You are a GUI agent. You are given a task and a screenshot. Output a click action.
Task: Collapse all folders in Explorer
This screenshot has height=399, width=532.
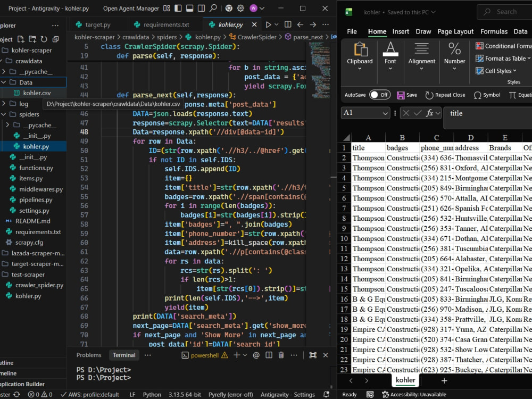tap(56, 39)
